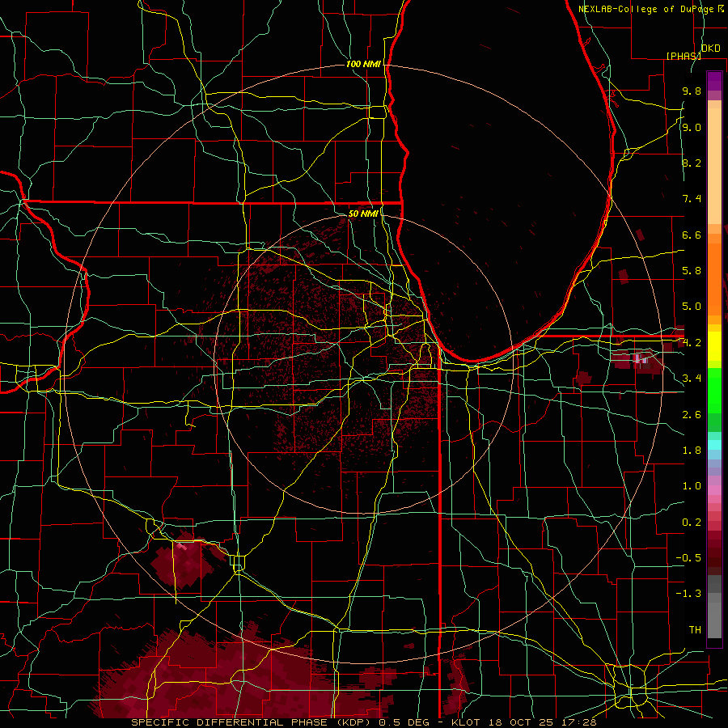The height and width of the screenshot is (728, 728).
Task: Click the 8.2 legend value
Action: (x=692, y=163)
